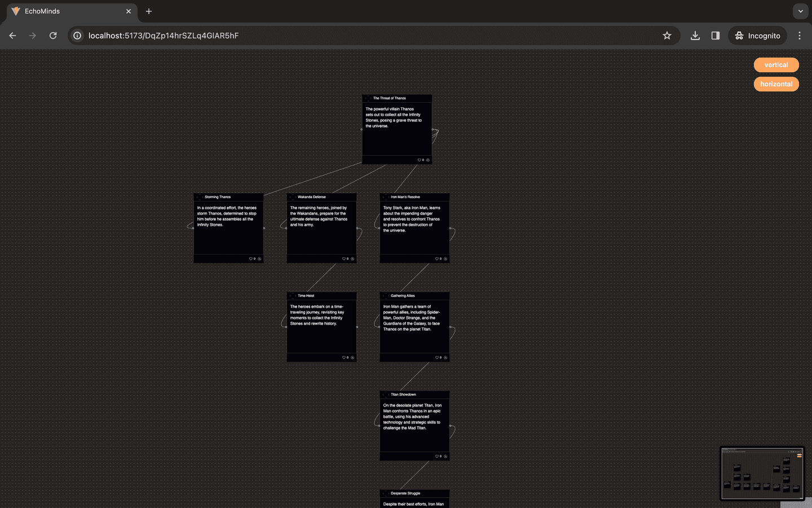Like the Iron Man's Resolve card

pos(437,259)
